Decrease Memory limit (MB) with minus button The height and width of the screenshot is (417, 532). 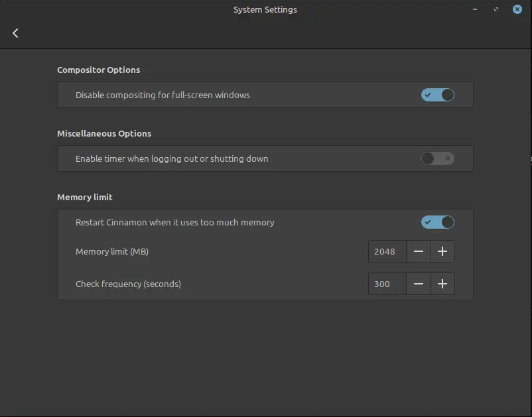pos(419,251)
